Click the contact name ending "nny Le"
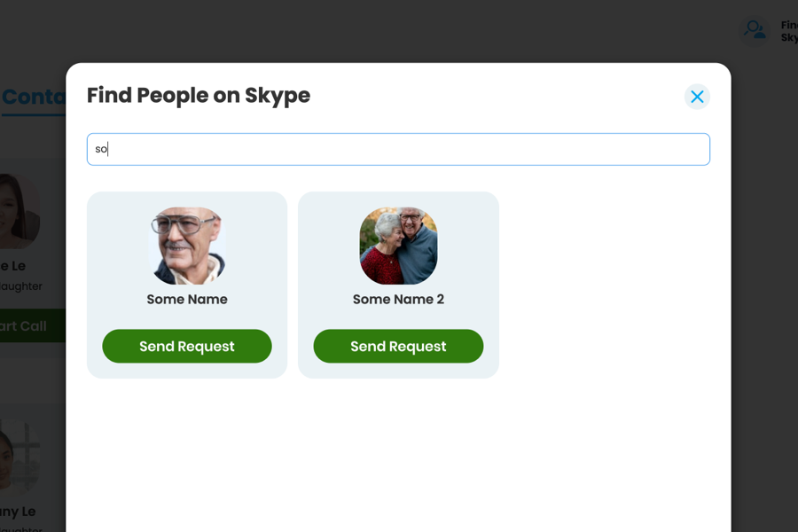The image size is (798, 532). (x=18, y=512)
